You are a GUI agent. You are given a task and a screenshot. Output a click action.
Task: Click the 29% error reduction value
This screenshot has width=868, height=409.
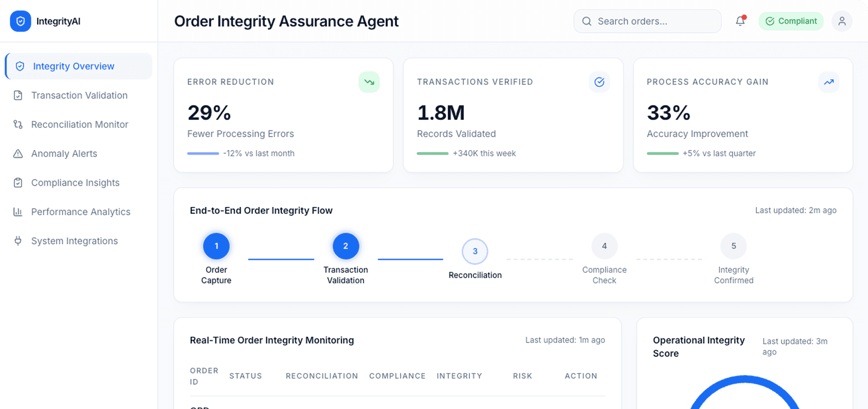(209, 113)
